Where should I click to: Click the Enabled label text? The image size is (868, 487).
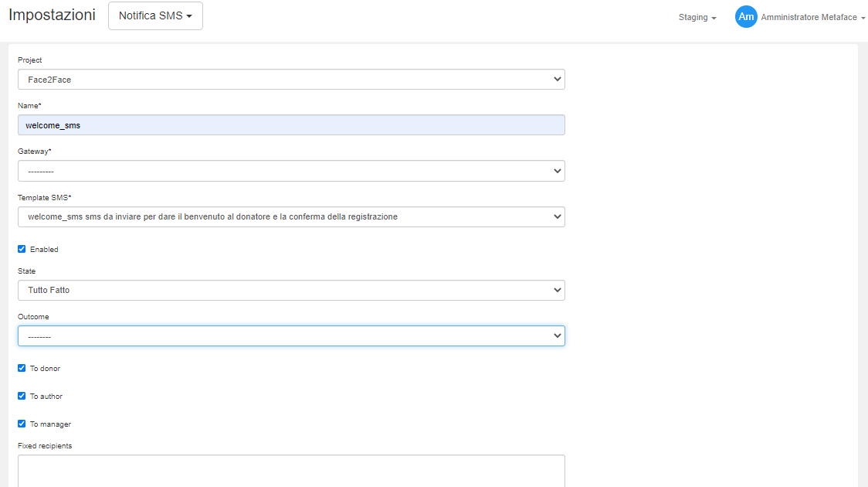[44, 250]
